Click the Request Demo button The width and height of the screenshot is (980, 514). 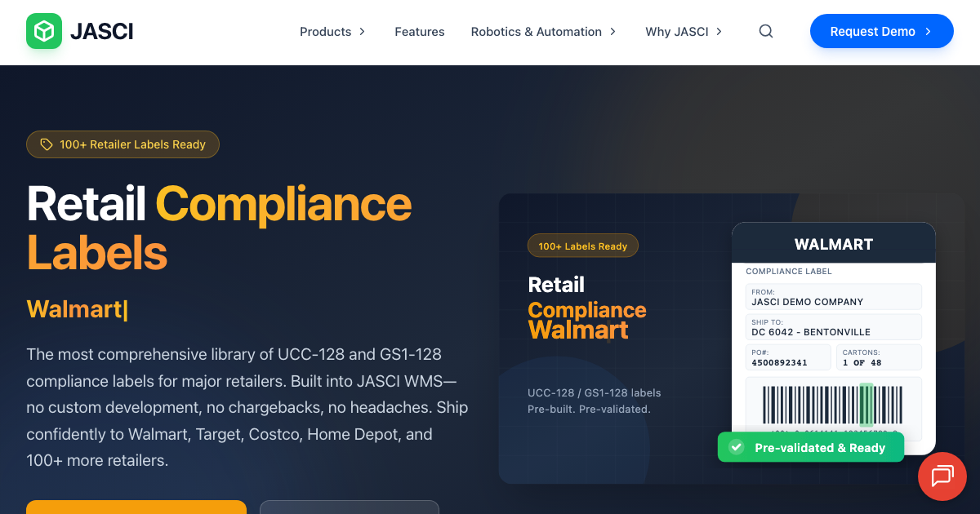(881, 31)
